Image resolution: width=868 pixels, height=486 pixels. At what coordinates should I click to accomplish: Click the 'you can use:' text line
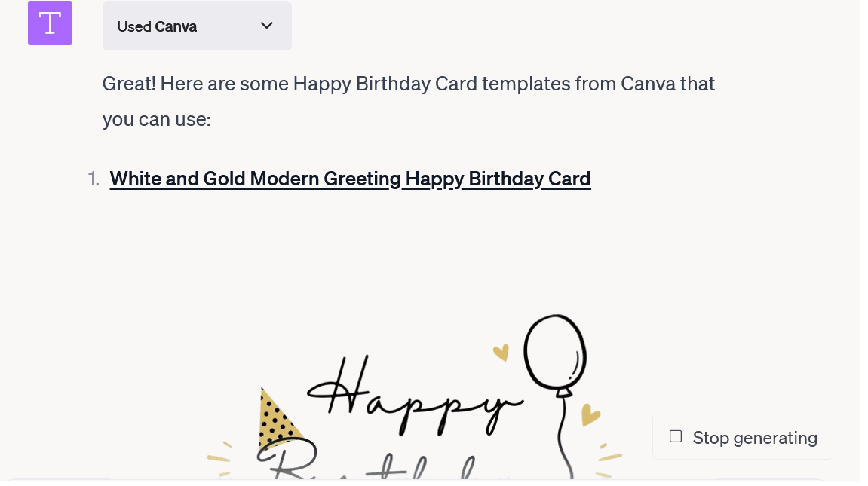pos(158,121)
